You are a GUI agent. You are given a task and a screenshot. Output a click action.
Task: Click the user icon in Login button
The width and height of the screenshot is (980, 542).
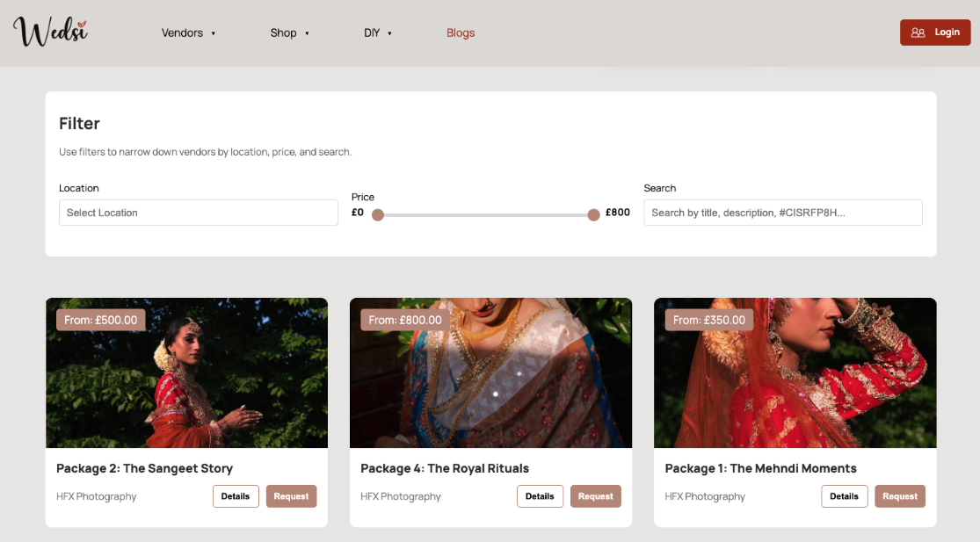(x=918, y=33)
